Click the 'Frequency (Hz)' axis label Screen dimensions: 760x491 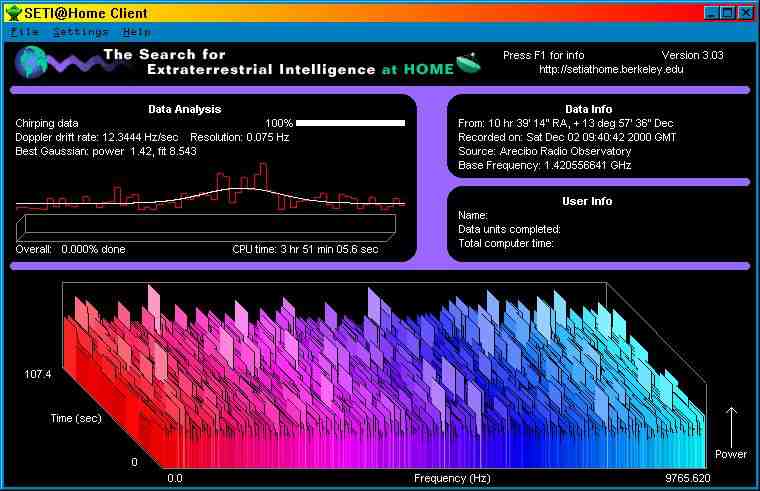click(x=452, y=478)
